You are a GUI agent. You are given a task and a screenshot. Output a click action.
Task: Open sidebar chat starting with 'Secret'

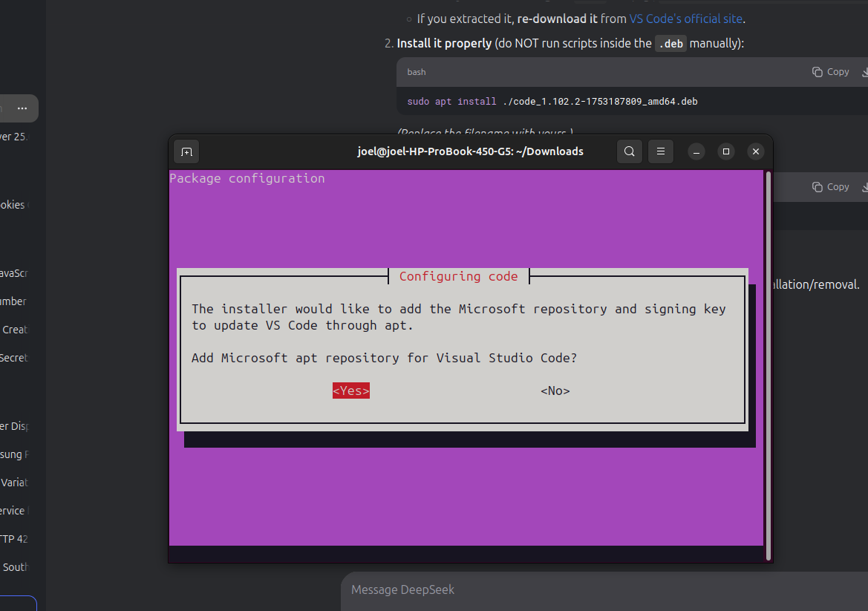point(14,358)
